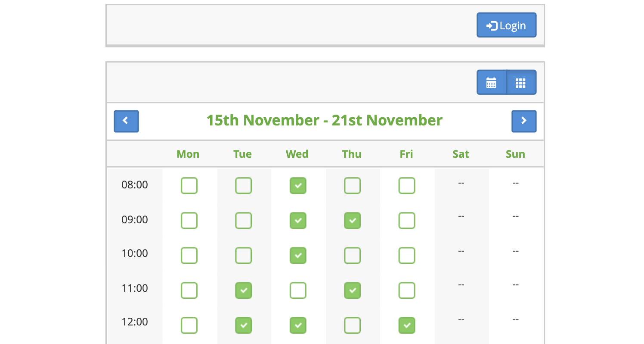Image resolution: width=644 pixels, height=344 pixels.
Task: Uncheck the Thursday 09:00 slot
Action: tap(353, 221)
